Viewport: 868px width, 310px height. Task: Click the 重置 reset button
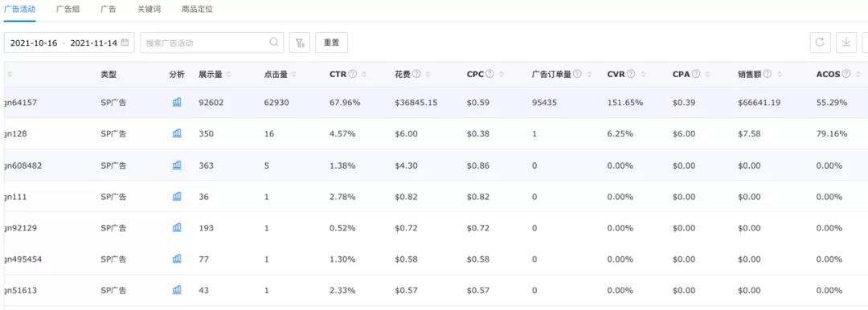tap(332, 43)
